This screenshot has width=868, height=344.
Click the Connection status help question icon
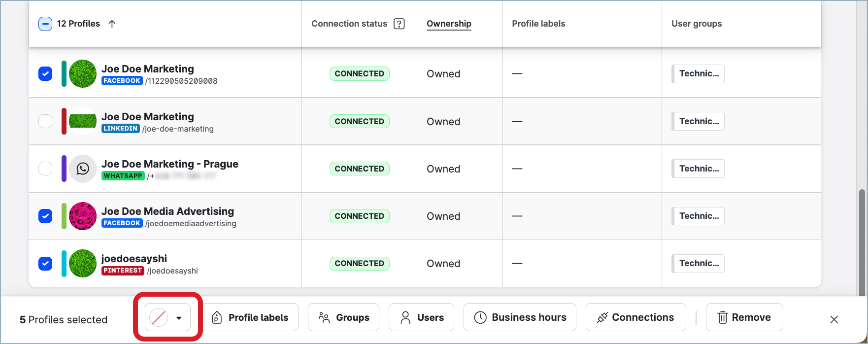click(399, 24)
